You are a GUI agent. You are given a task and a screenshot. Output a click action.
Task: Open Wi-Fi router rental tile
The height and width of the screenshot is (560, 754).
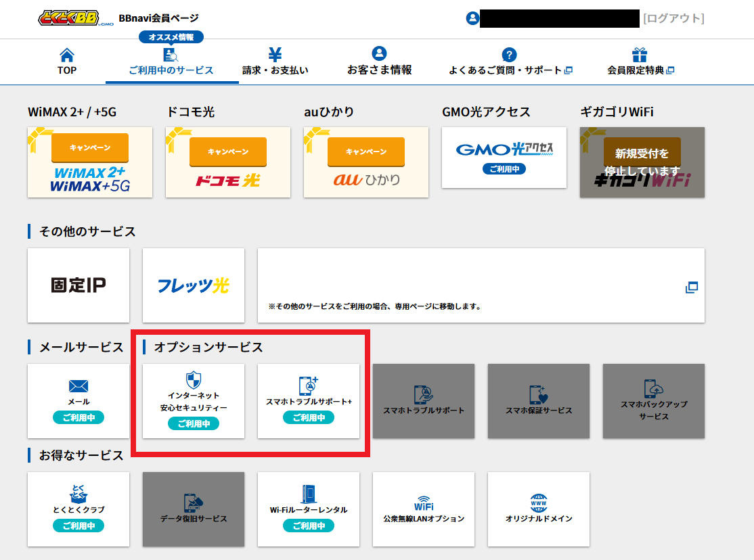point(309,509)
